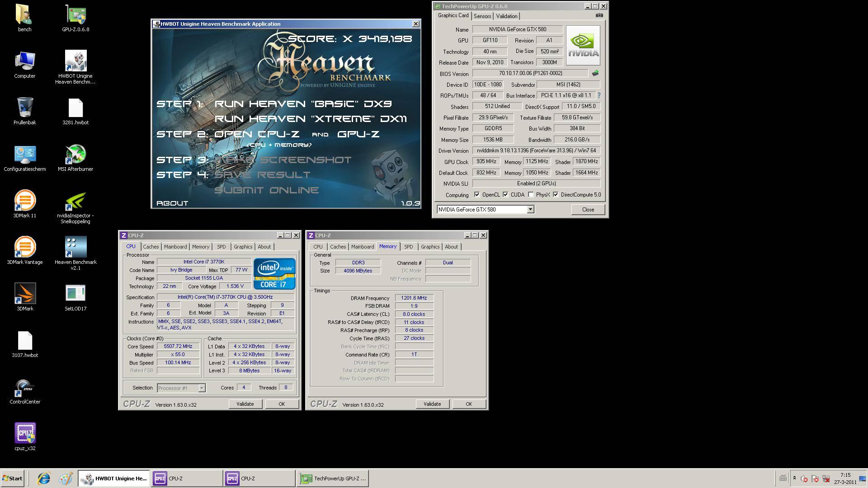Select the cpuz_x32 desktop icon

(24, 437)
